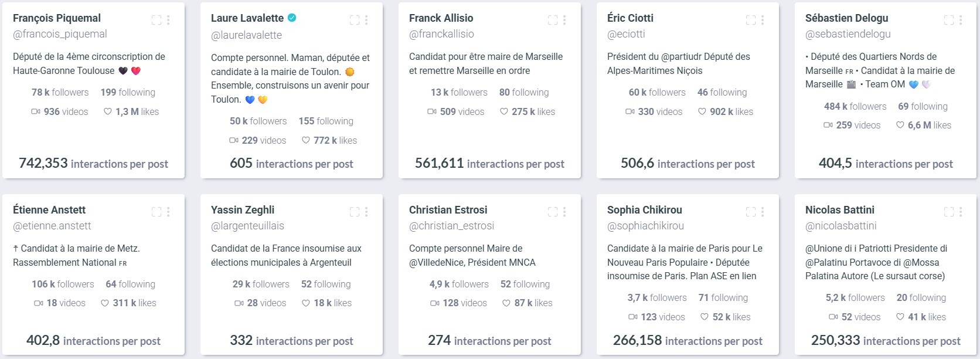Click video icon beside 936 videos
Viewport: 980px width, 359px height.
coord(36,111)
